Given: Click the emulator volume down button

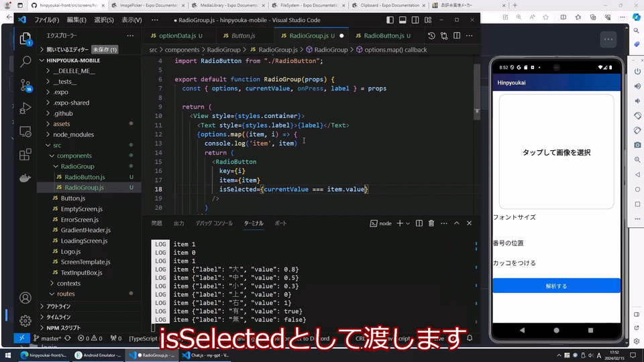Looking at the screenshot, I should pyautogui.click(x=637, y=101).
